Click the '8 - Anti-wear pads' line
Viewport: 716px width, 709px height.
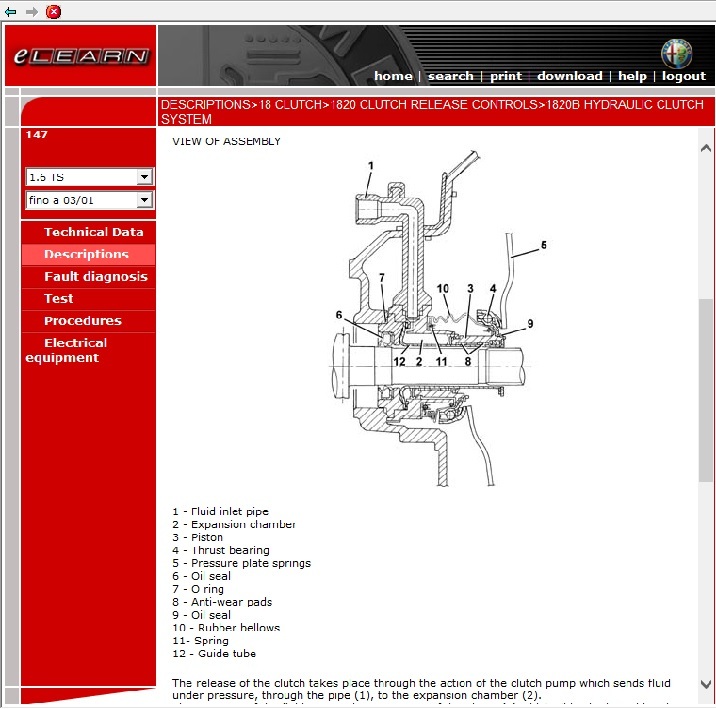click(222, 602)
